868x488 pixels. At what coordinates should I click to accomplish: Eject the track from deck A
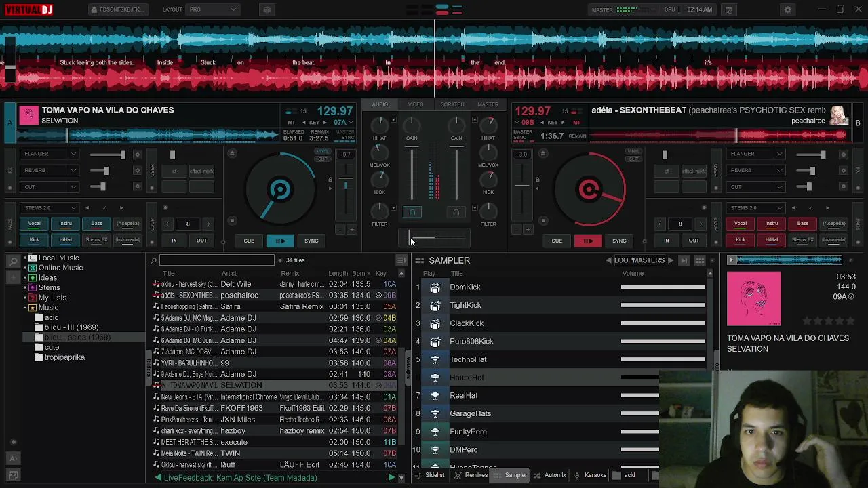point(232,154)
